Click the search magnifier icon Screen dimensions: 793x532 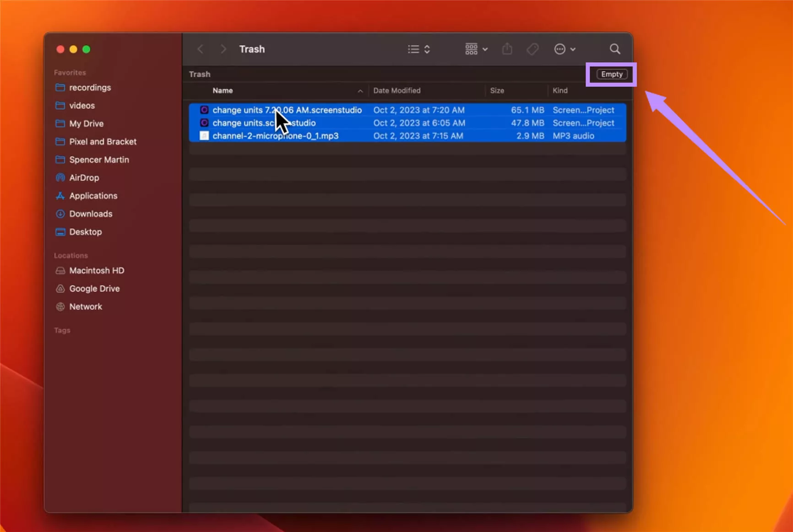614,48
